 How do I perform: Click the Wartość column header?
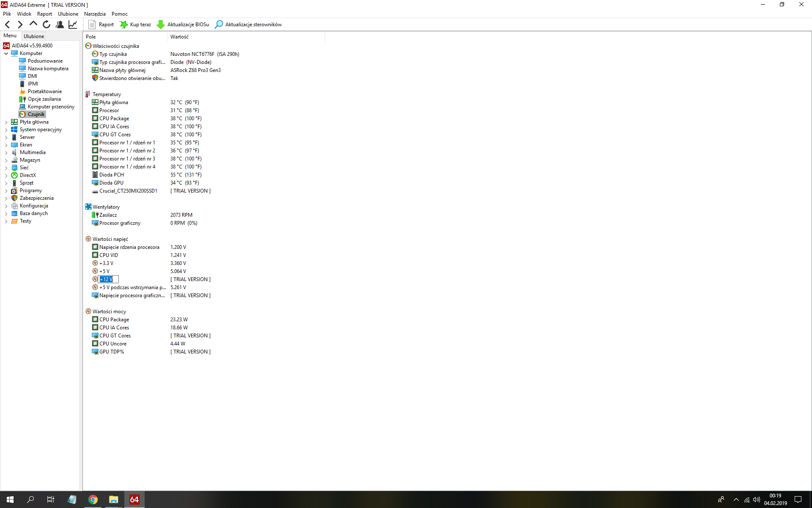tap(247, 37)
